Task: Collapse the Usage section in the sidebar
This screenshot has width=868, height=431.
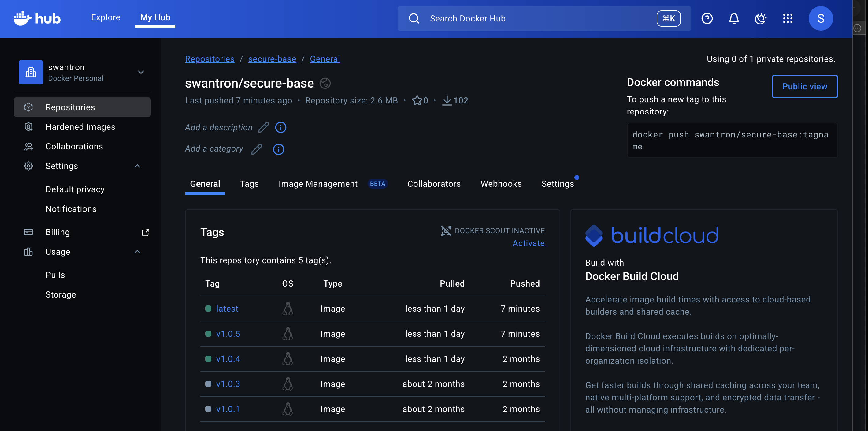Action: [137, 252]
